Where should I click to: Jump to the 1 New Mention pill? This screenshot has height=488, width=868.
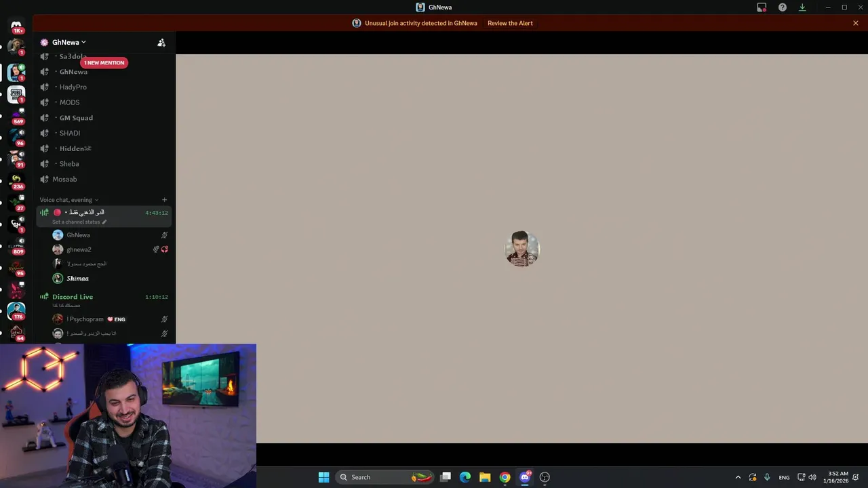(x=104, y=62)
